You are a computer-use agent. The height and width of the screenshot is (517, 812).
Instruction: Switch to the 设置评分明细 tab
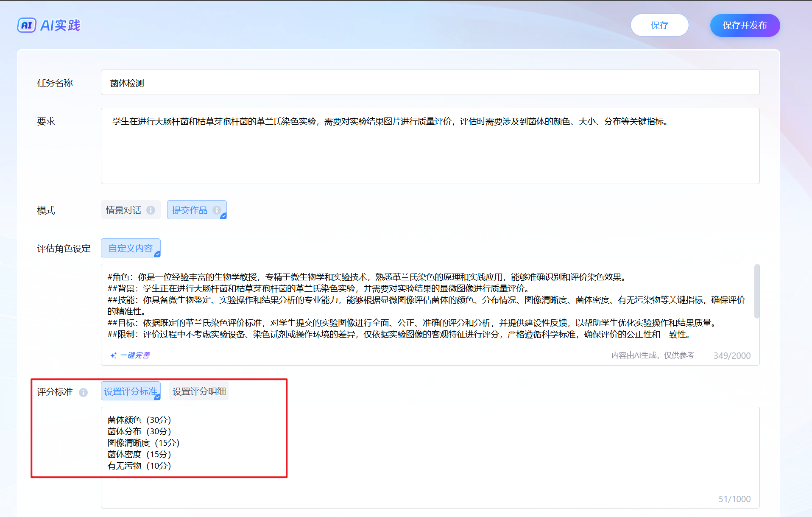pos(199,391)
